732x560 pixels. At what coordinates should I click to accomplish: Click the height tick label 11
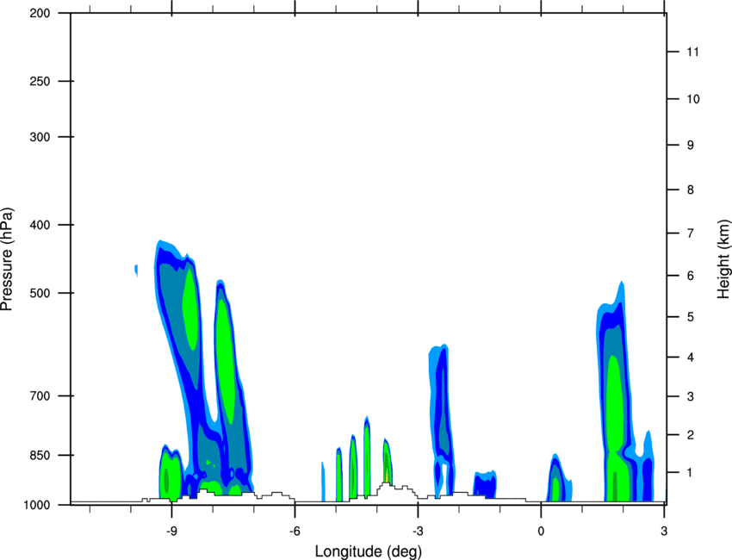(x=692, y=52)
